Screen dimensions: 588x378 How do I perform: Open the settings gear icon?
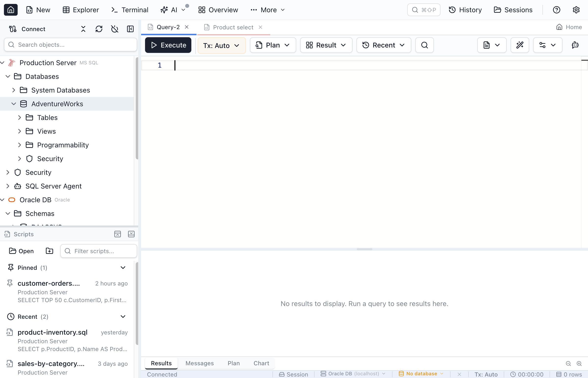coord(576,10)
